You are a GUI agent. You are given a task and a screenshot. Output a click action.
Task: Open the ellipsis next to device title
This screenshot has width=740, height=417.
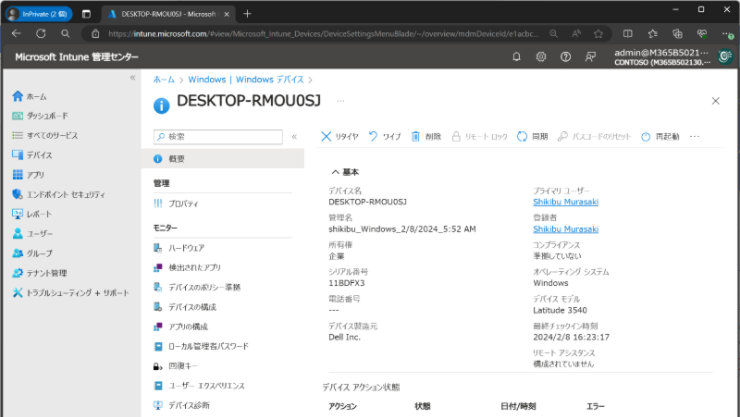(340, 101)
